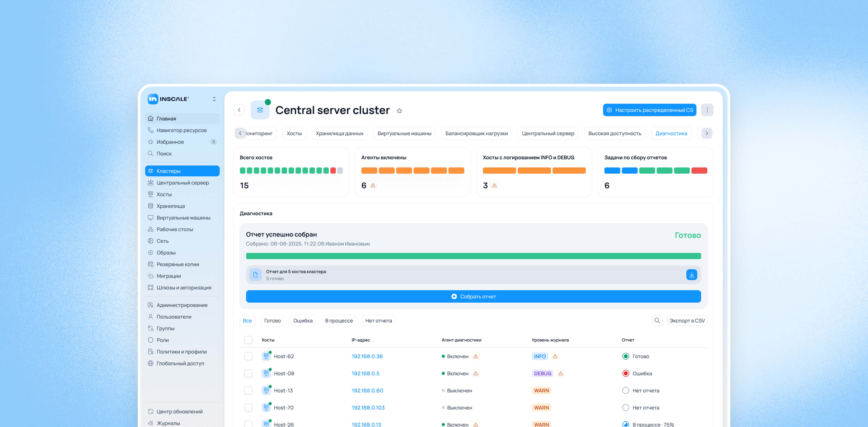Open Центр обновлений in sidebar

pos(179,411)
